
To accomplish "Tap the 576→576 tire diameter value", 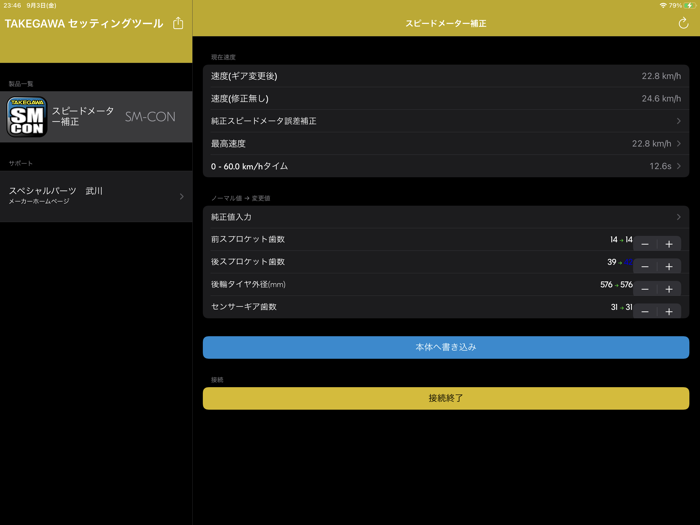I will (617, 284).
